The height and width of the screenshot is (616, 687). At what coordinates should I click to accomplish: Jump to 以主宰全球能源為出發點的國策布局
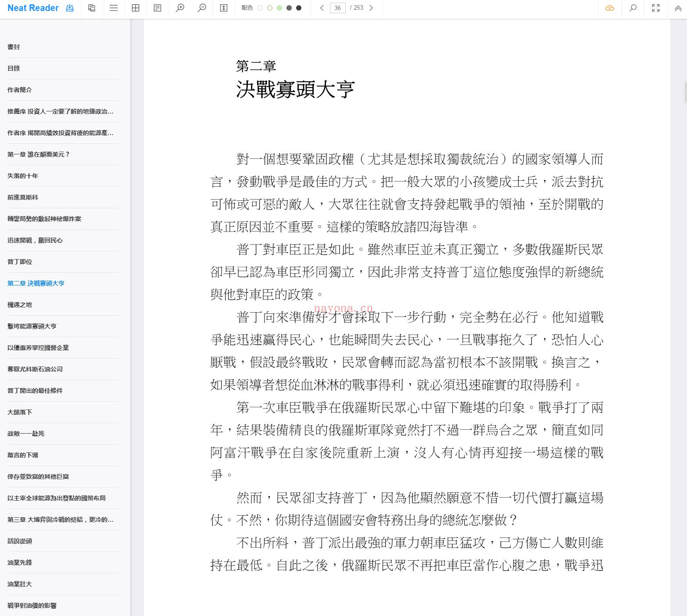pos(57,498)
